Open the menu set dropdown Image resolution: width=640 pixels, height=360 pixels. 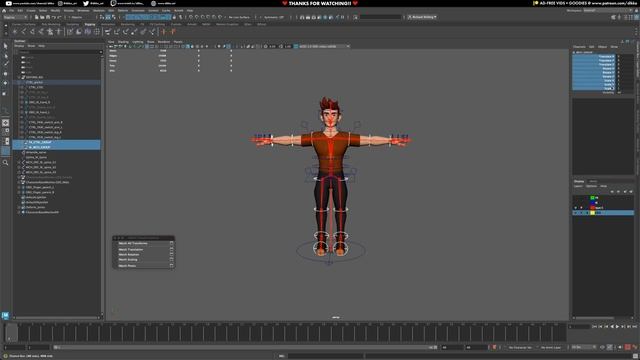(16, 17)
